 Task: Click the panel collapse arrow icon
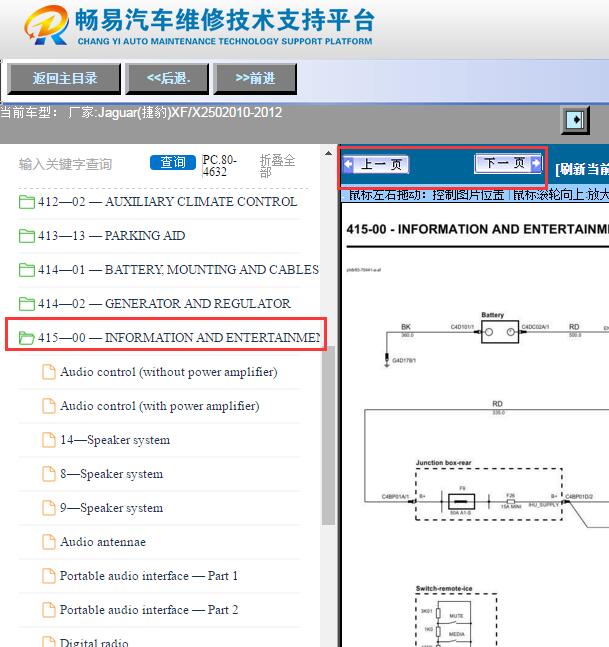(x=575, y=120)
